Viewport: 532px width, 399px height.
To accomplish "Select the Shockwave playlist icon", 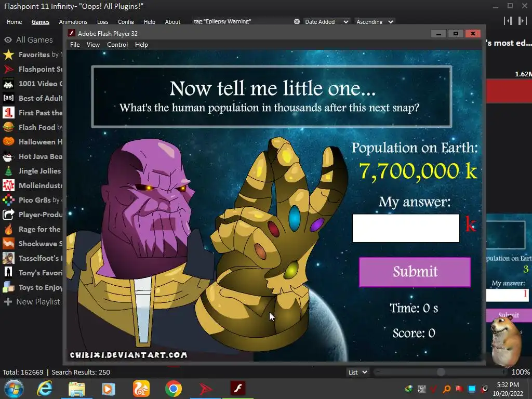I will pos(8,244).
